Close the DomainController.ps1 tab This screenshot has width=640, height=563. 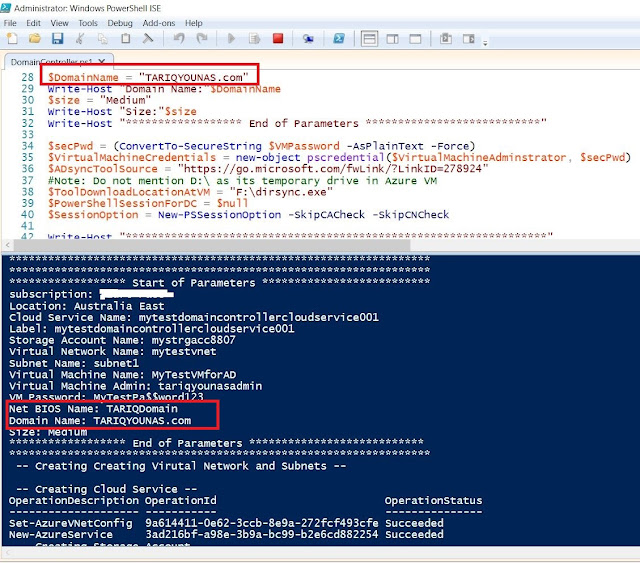[102, 62]
